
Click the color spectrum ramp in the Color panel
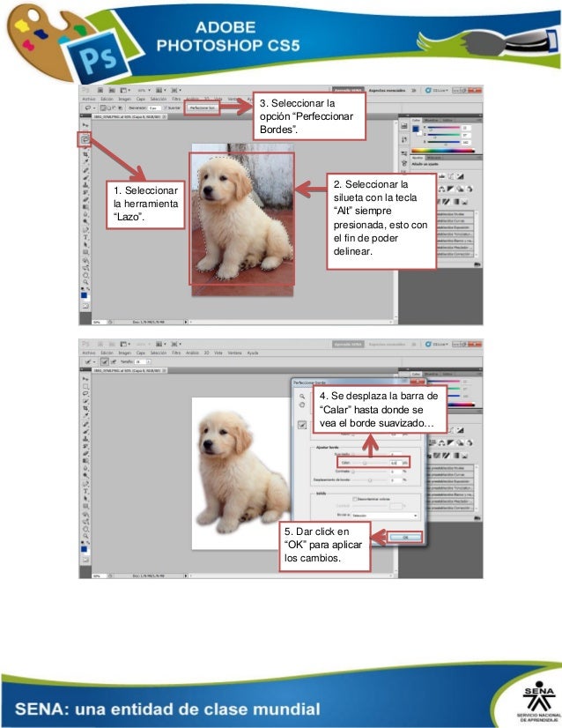click(443, 151)
